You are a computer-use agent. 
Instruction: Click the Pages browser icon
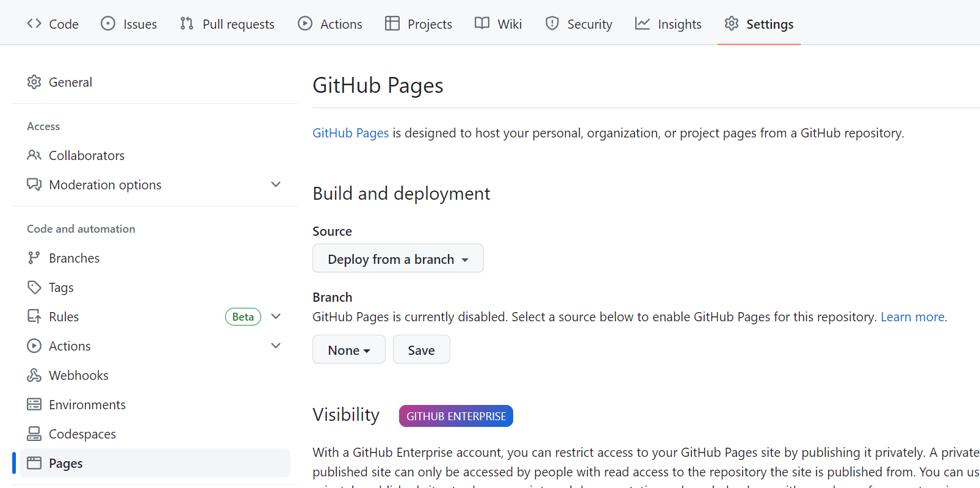(x=34, y=463)
